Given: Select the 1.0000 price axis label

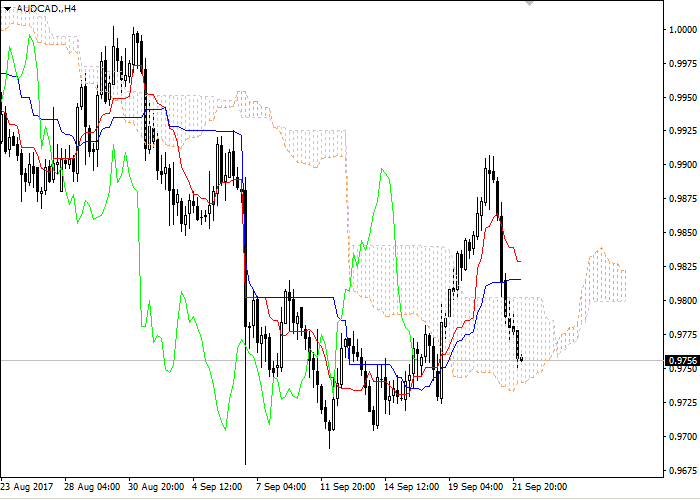Looking at the screenshot, I should coord(683,29).
